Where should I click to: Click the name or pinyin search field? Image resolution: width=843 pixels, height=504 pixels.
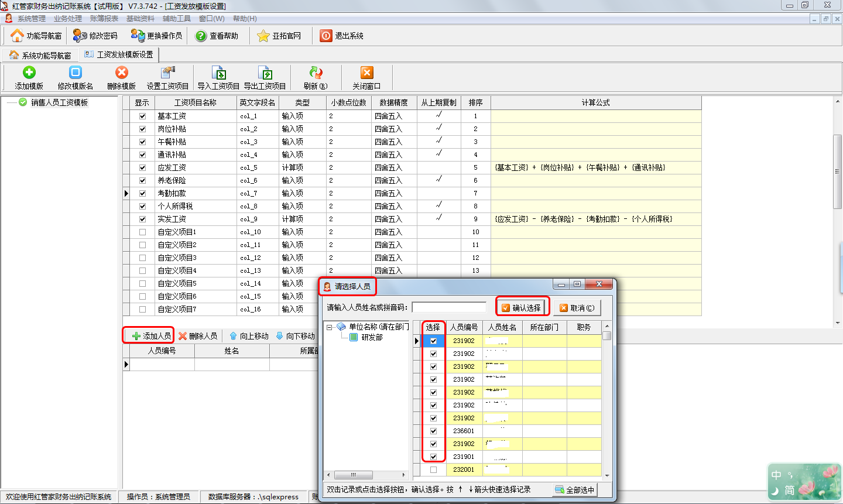[x=448, y=307]
